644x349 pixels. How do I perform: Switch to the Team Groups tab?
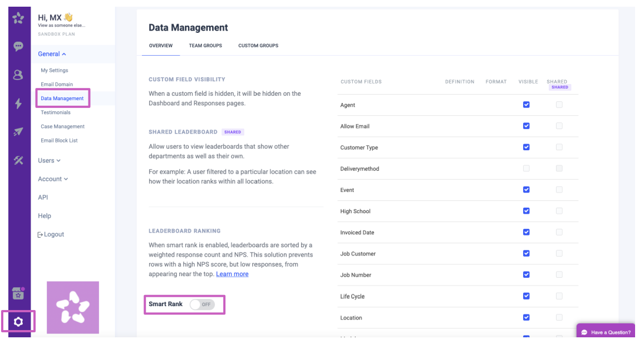(x=205, y=46)
